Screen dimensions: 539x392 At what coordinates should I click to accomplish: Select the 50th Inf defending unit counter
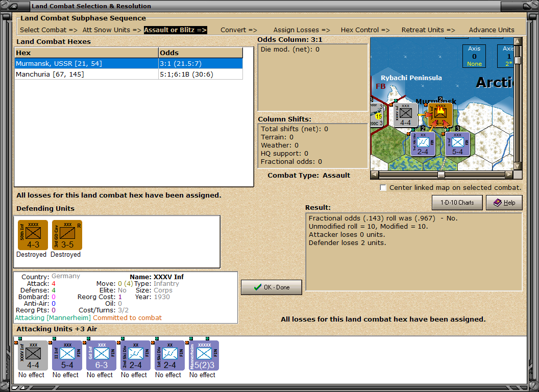33,235
